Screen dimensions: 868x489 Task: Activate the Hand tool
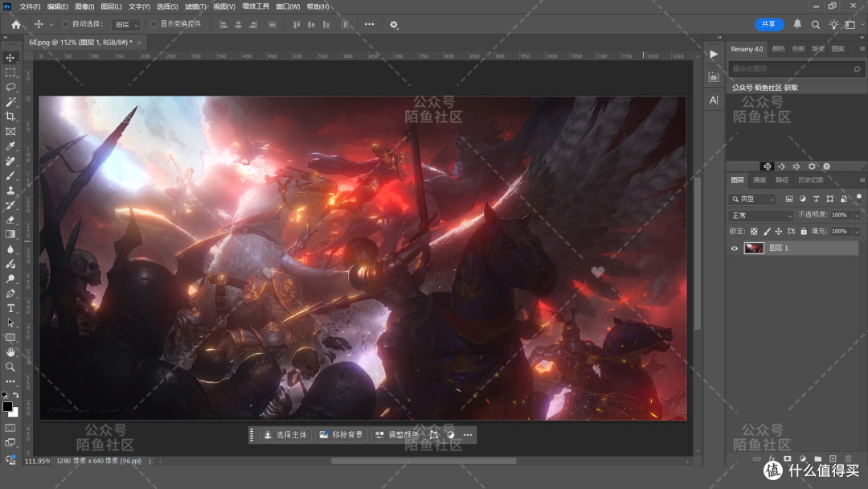pos(10,351)
